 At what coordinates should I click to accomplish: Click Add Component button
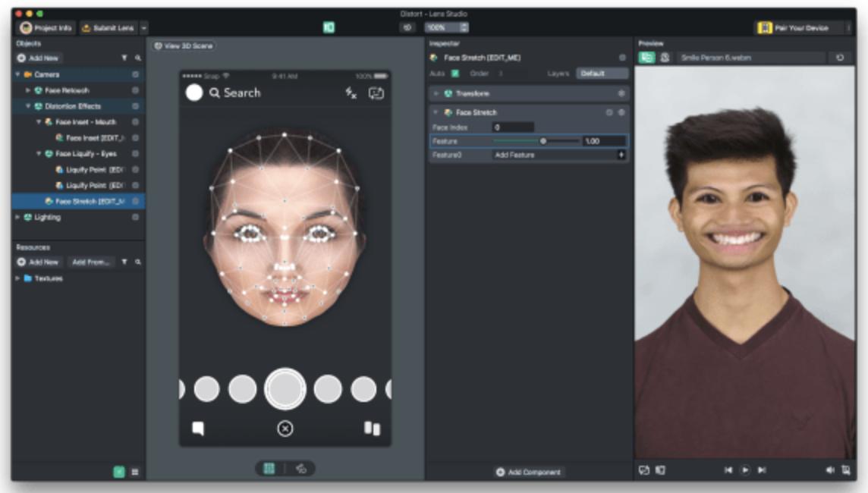[x=528, y=472]
